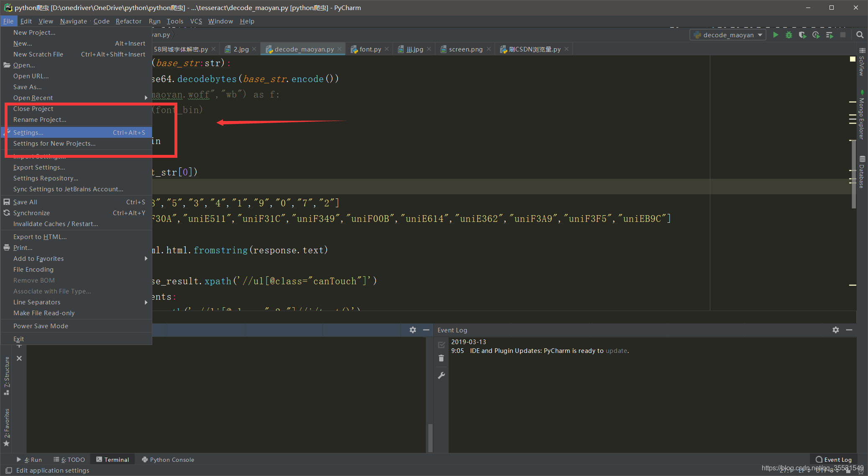Toggle tool window bars button in status bar
Image resolution: width=868 pixels, height=476 pixels.
click(x=8, y=470)
